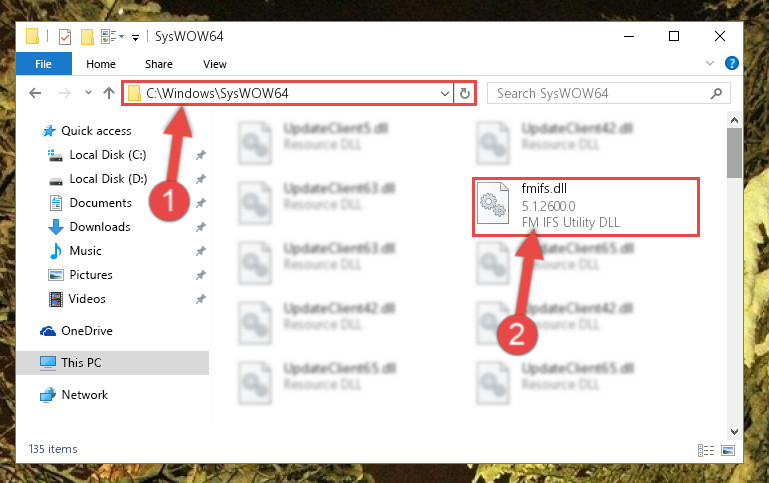Switch to large thumbnails view icon
The width and height of the screenshot is (769, 483).
pyautogui.click(x=728, y=450)
